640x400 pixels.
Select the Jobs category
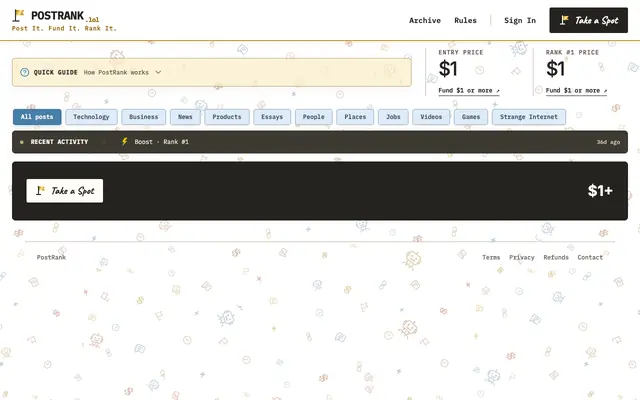click(x=393, y=117)
